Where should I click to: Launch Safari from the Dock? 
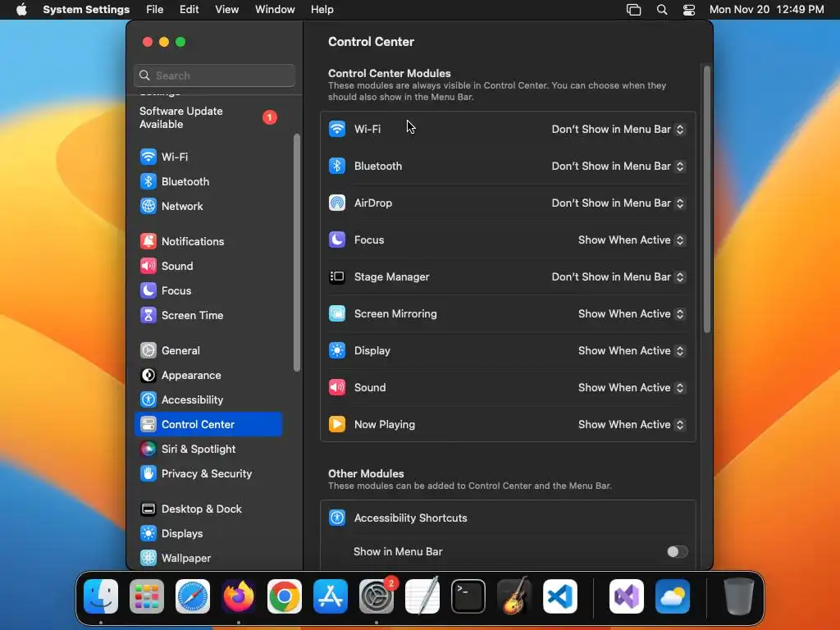(193, 596)
